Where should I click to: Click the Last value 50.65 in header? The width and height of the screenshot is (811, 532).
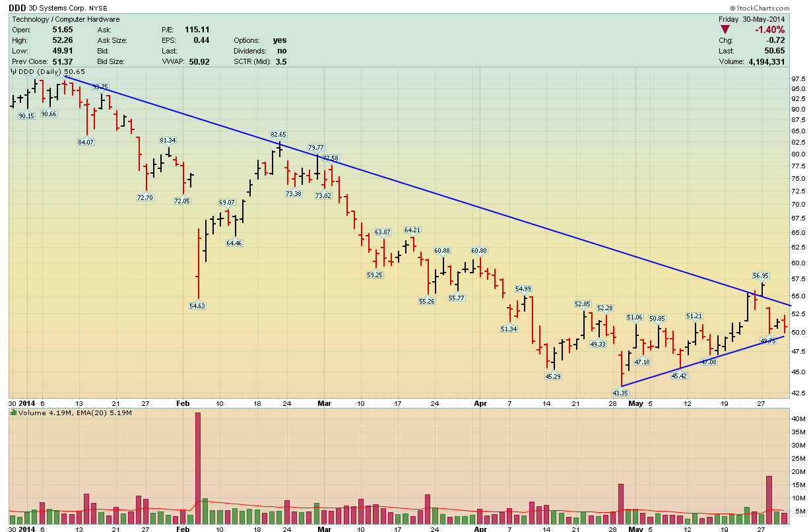pos(775,51)
